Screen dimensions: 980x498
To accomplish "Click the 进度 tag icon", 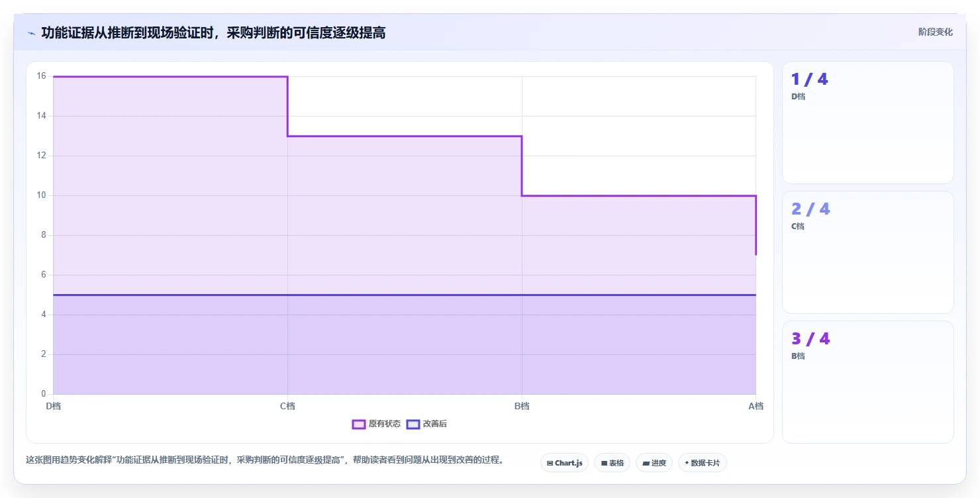I will [x=646, y=463].
